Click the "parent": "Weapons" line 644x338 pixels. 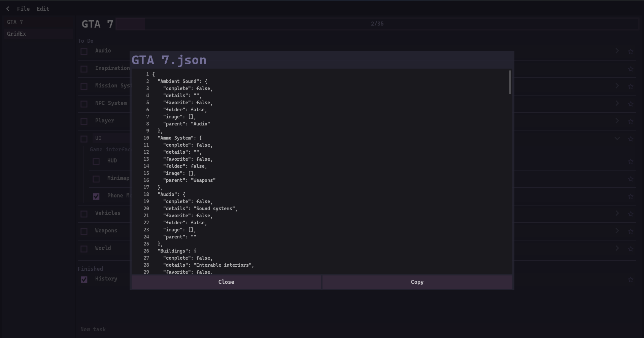pos(189,180)
